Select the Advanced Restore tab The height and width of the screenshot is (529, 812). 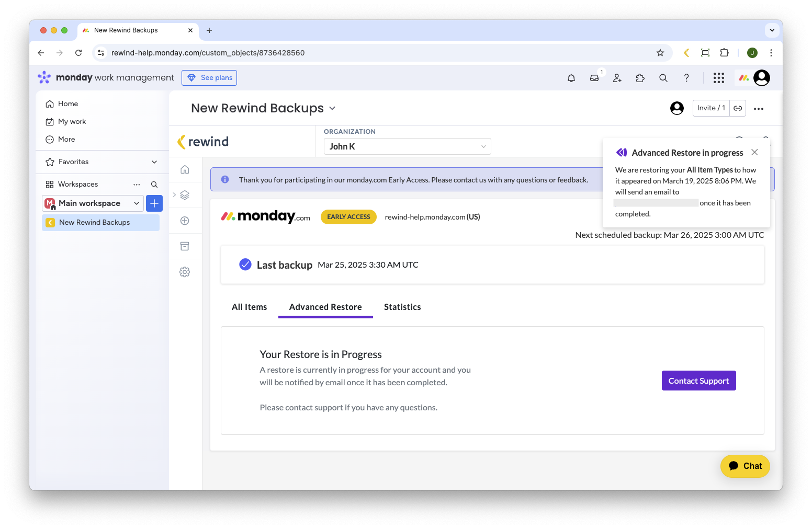coord(325,307)
